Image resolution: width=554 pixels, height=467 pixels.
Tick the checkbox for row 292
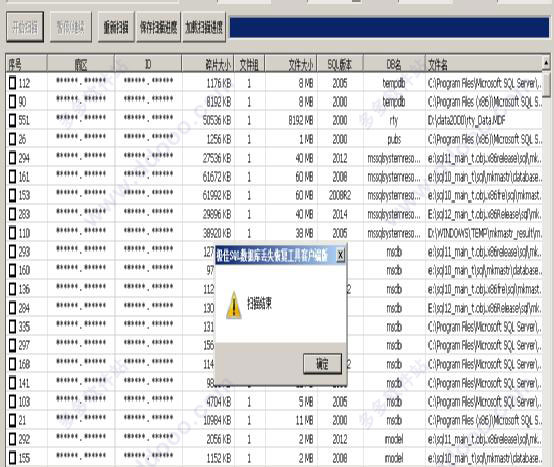click(x=12, y=439)
